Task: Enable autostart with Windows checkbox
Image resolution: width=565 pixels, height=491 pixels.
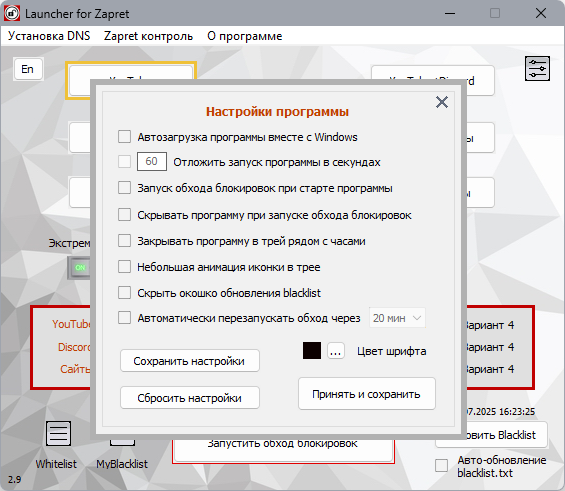Action: click(x=124, y=137)
